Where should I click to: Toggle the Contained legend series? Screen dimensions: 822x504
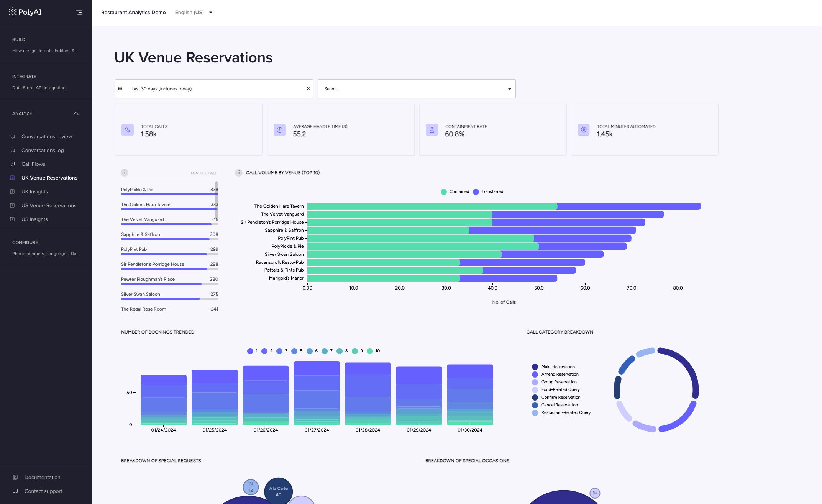[455, 192]
